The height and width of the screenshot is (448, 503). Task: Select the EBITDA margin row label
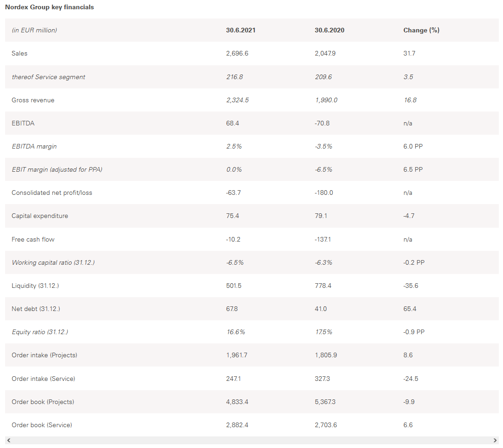[34, 146]
